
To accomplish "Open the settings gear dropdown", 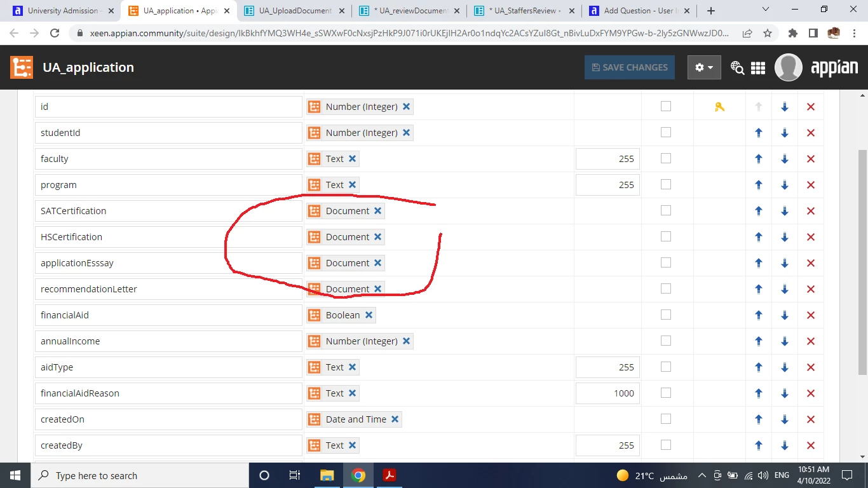I will pos(704,67).
